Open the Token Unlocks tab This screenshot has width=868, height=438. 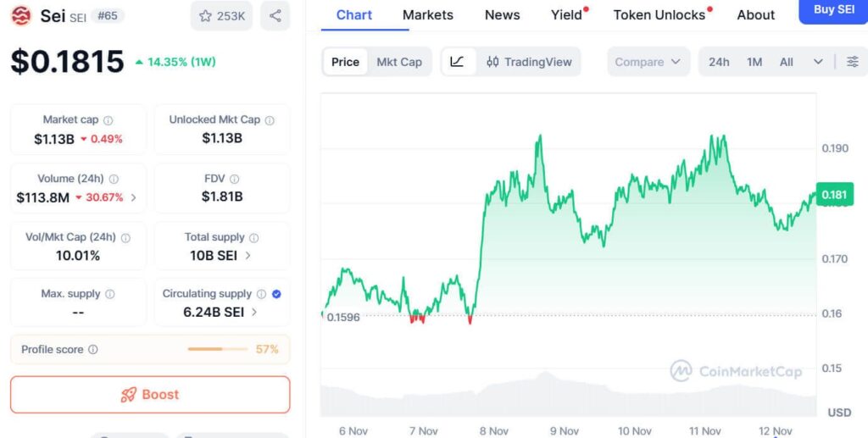[659, 14]
